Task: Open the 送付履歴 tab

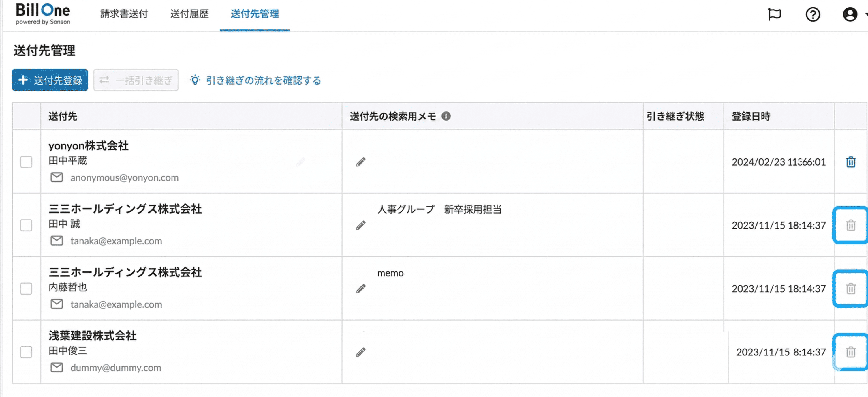Action: [189, 14]
